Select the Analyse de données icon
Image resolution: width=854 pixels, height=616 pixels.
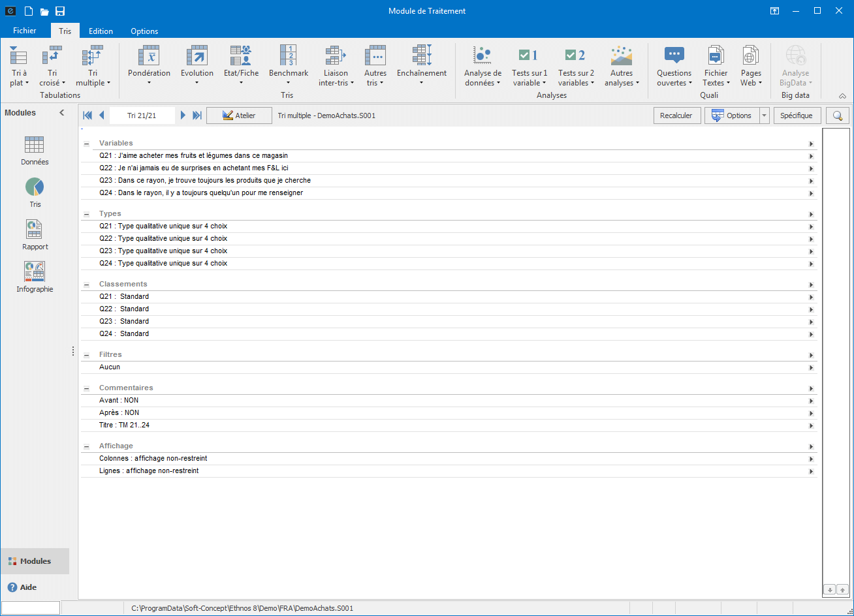482,56
